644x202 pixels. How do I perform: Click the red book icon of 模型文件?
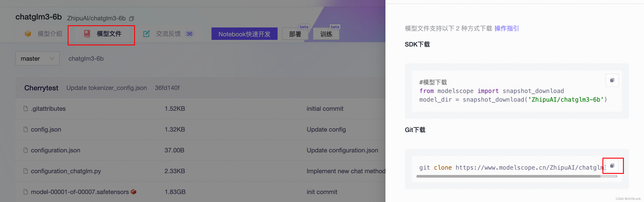[87, 34]
